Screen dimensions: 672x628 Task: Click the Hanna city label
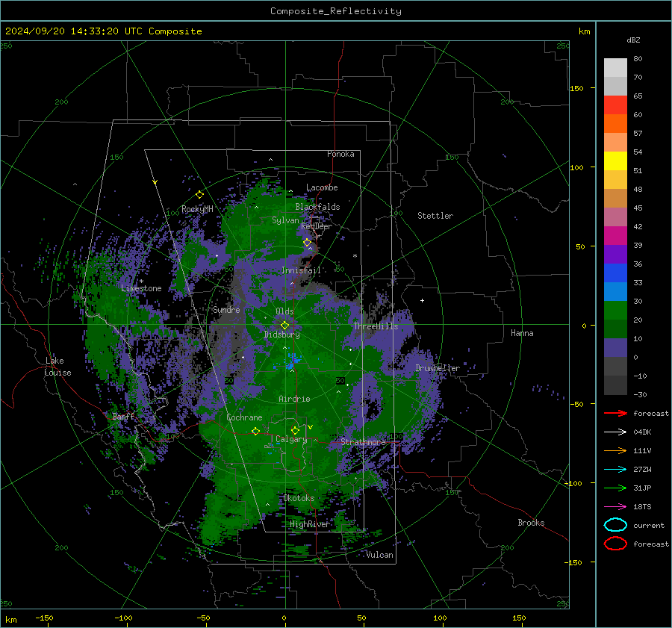click(x=522, y=333)
